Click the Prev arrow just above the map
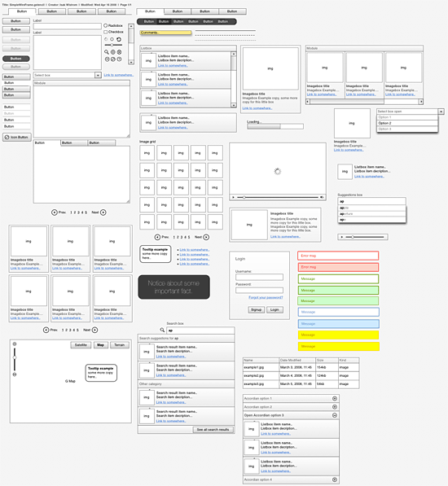Screen dimensions: 448x486 (x=46, y=330)
